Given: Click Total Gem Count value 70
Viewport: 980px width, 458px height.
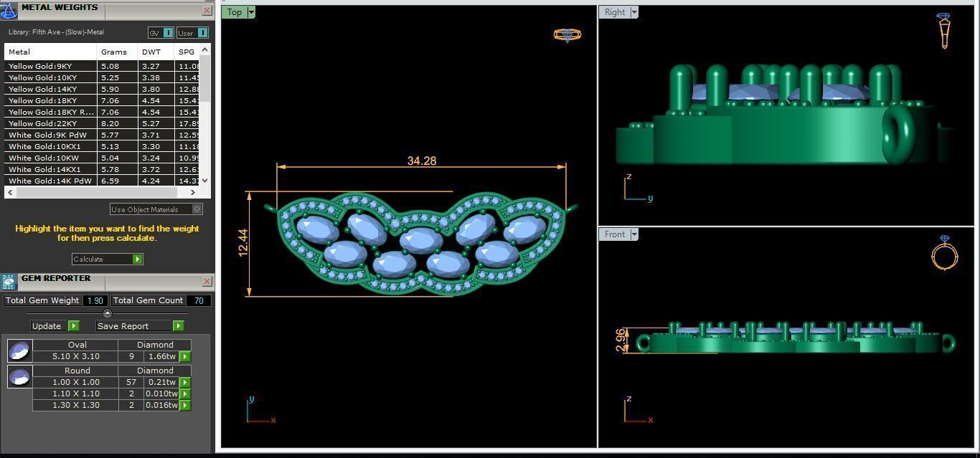Looking at the screenshot, I should (199, 300).
